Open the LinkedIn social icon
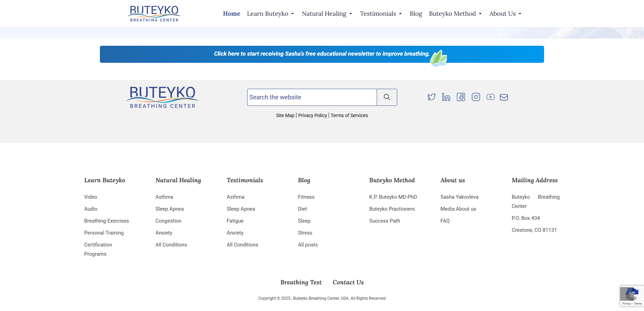Viewport: 644px width, 311px height. pos(446,97)
